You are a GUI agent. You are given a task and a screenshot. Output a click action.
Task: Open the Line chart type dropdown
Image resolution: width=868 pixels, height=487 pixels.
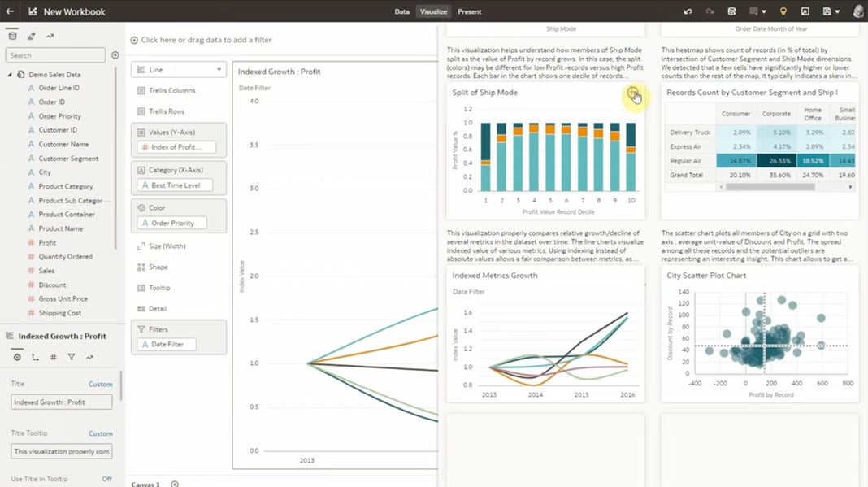[x=178, y=69]
